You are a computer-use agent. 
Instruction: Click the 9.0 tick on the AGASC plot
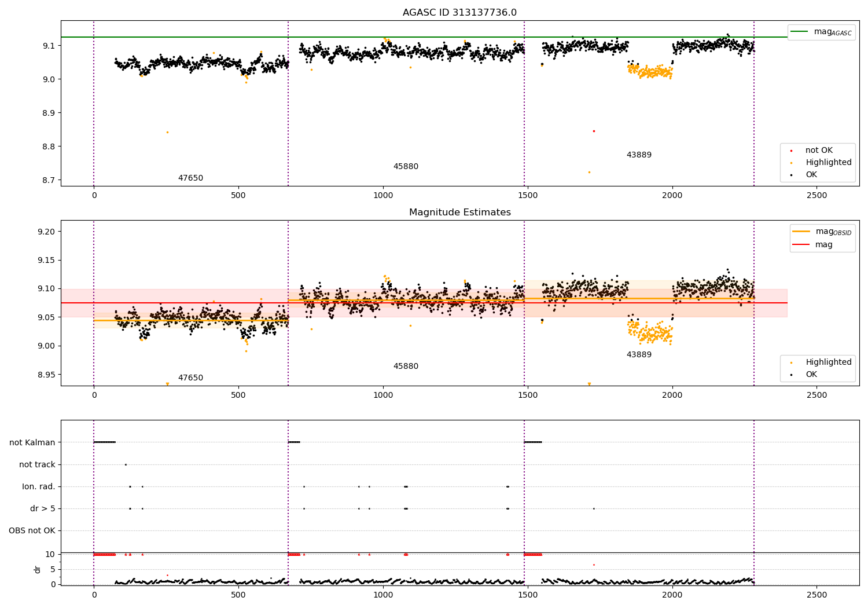point(50,79)
